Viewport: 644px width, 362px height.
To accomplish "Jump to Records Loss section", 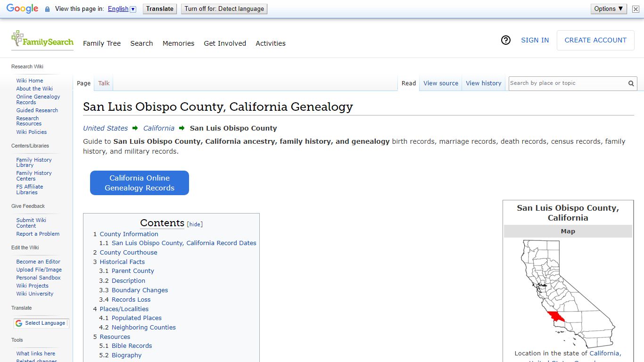I will 131,300.
